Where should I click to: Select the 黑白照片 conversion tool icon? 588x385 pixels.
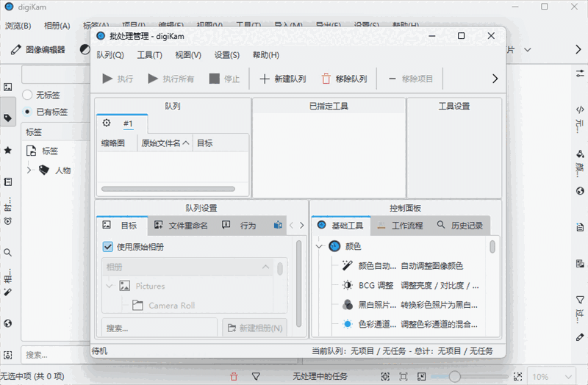pyautogui.click(x=347, y=305)
